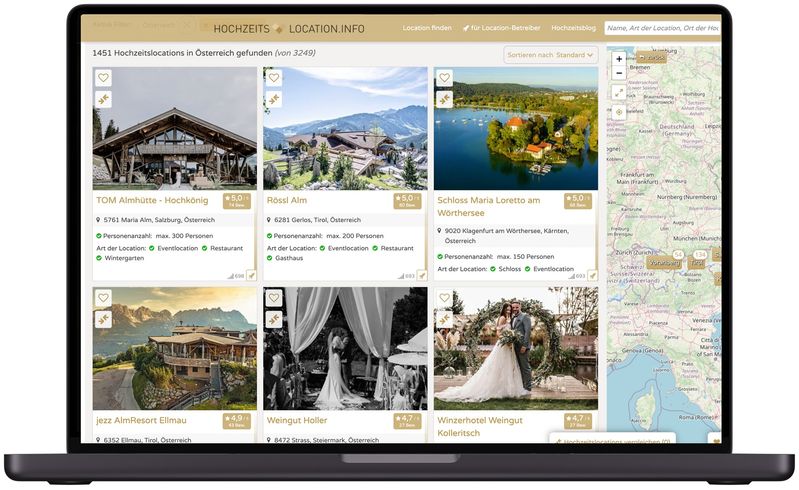Click the map locate-me target icon
The width and height of the screenshot is (799, 490).
pos(619,112)
